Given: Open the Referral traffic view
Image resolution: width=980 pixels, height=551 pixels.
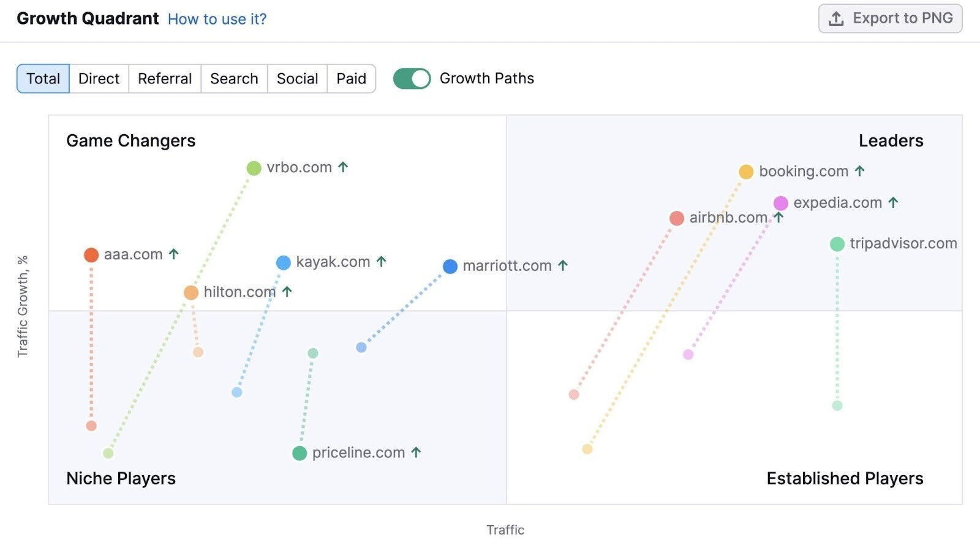Looking at the screenshot, I should 164,78.
